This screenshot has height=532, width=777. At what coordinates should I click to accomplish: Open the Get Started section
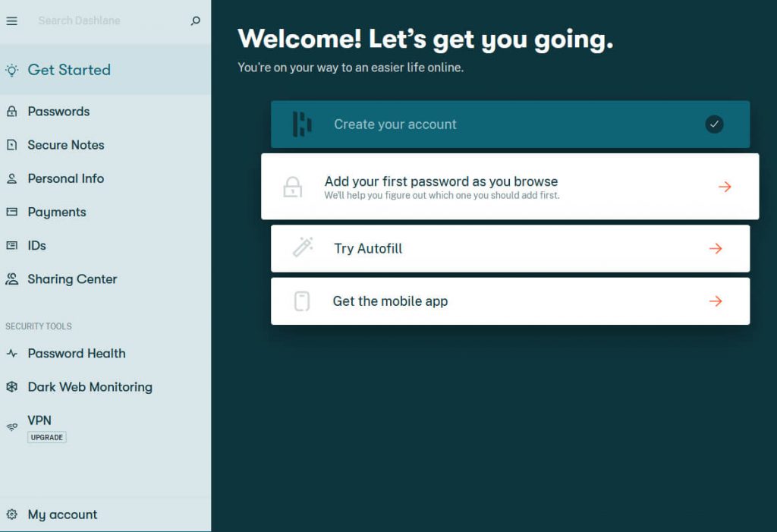105,70
